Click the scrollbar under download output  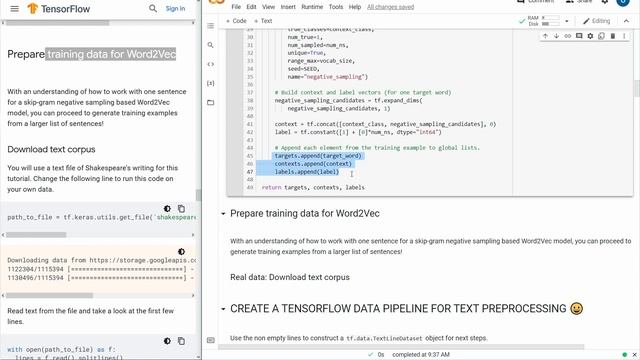point(49,295)
